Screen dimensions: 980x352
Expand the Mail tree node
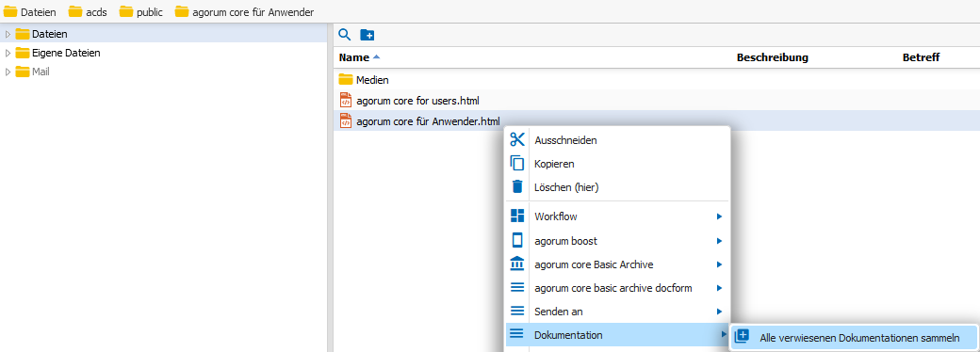(x=8, y=72)
